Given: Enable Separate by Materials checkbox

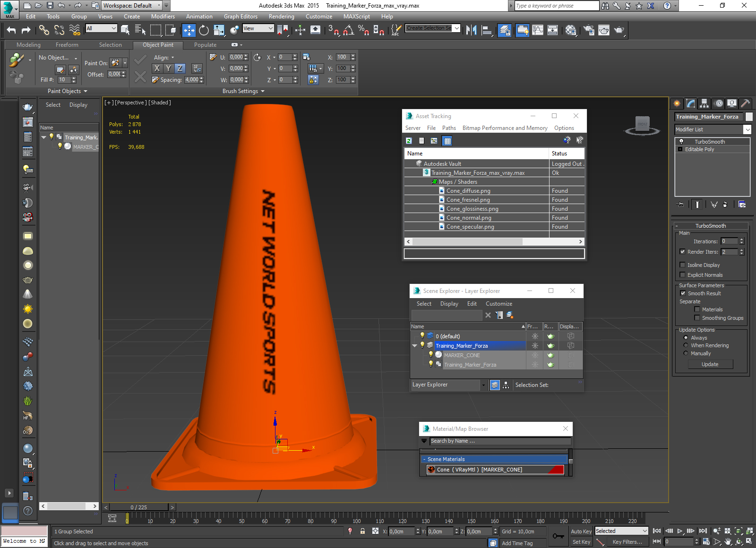Looking at the screenshot, I should click(697, 309).
